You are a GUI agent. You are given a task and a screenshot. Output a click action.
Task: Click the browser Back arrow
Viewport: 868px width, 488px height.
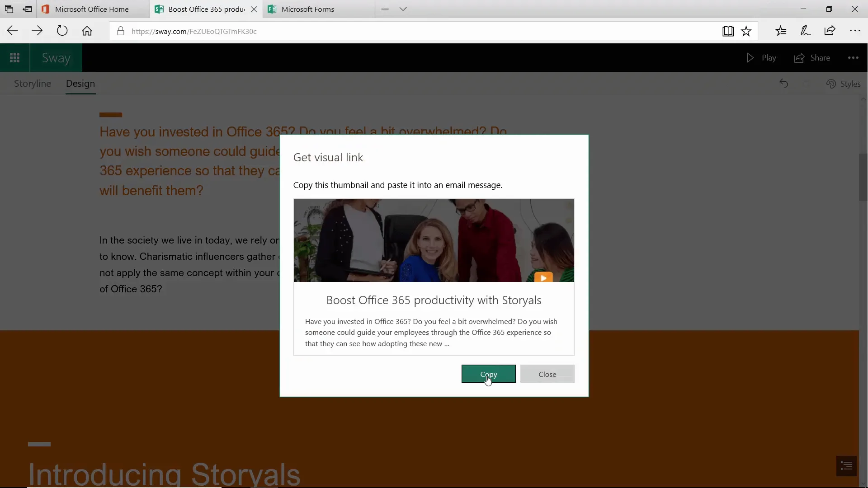click(13, 31)
